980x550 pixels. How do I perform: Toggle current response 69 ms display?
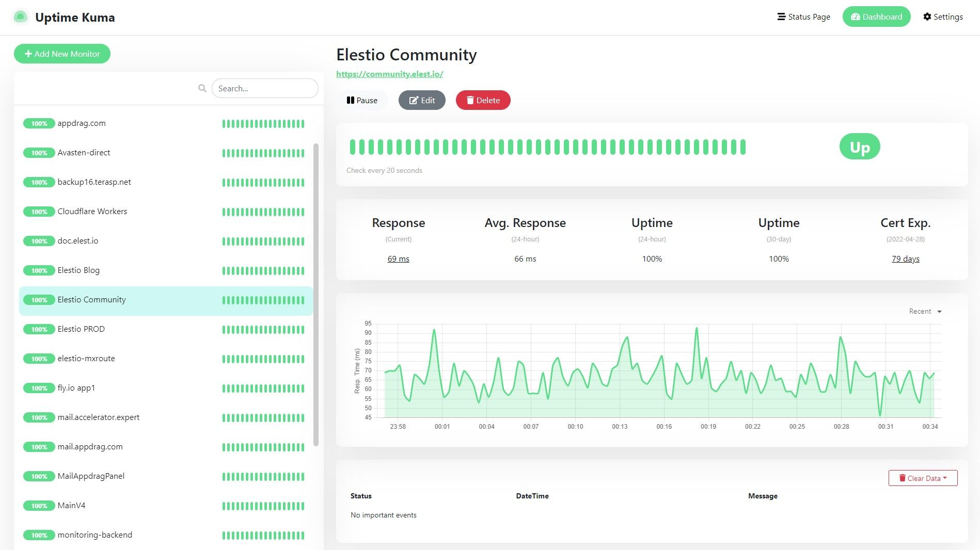(x=398, y=258)
